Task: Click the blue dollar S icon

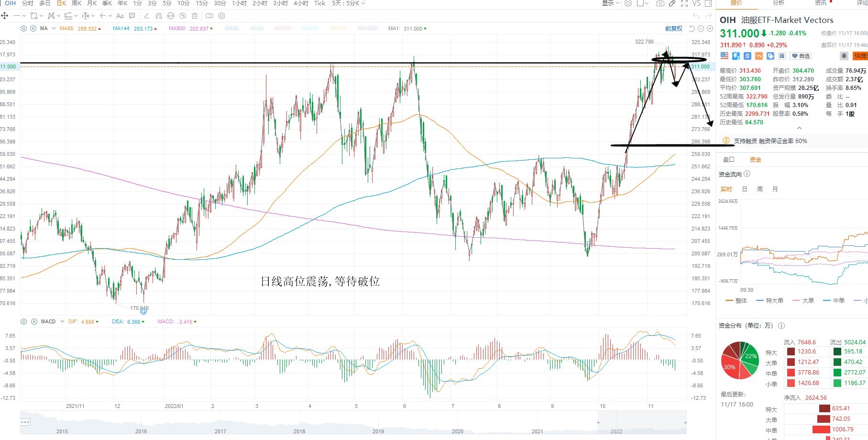Action: point(747,56)
